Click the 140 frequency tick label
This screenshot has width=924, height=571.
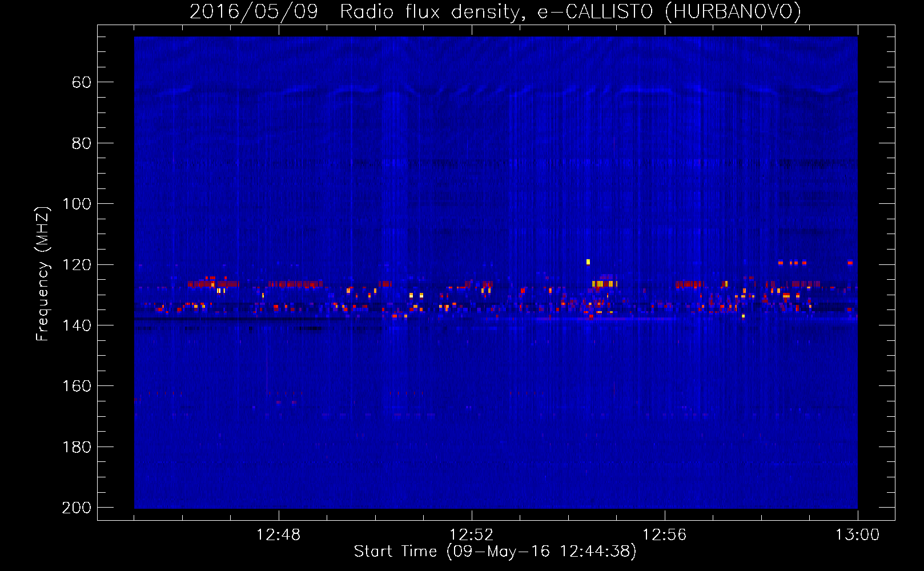click(x=77, y=325)
